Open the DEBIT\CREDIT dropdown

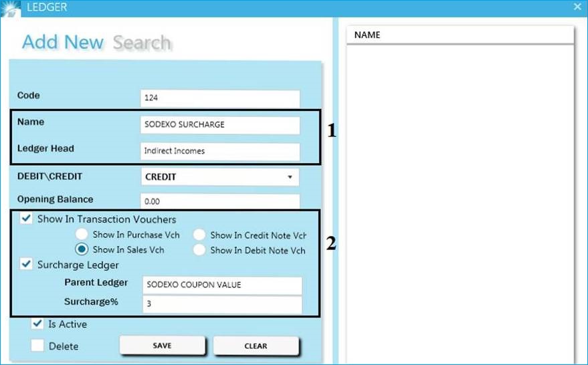[x=220, y=177]
